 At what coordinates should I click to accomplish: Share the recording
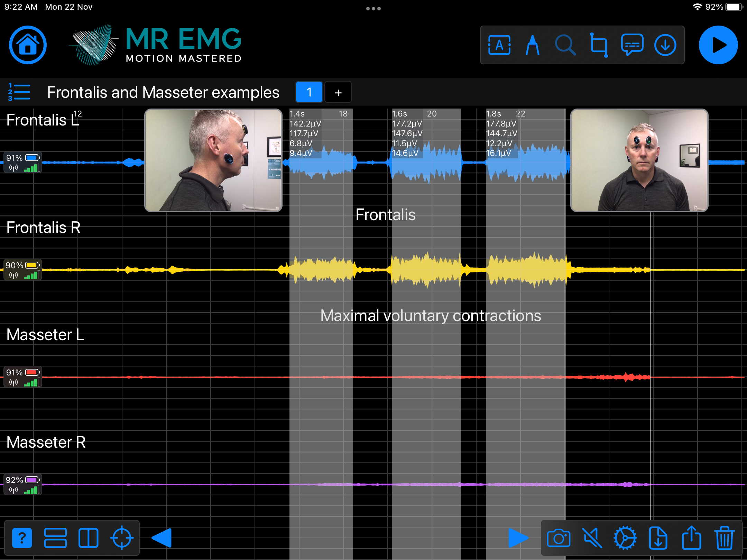(691, 537)
